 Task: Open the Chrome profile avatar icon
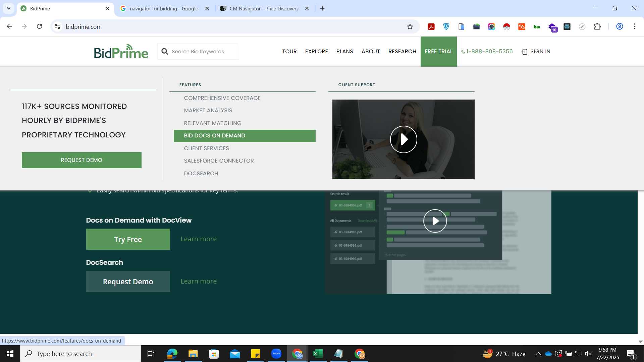point(620,26)
